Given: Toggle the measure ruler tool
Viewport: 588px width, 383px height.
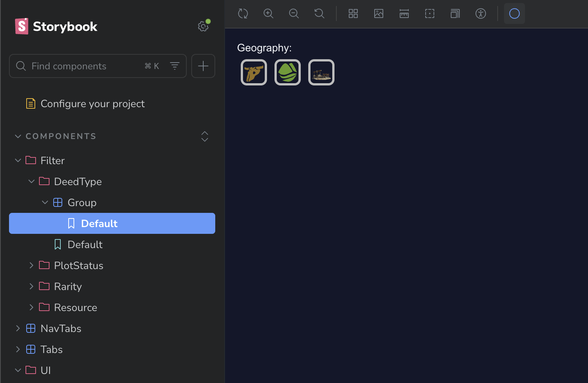Looking at the screenshot, I should 404,14.
